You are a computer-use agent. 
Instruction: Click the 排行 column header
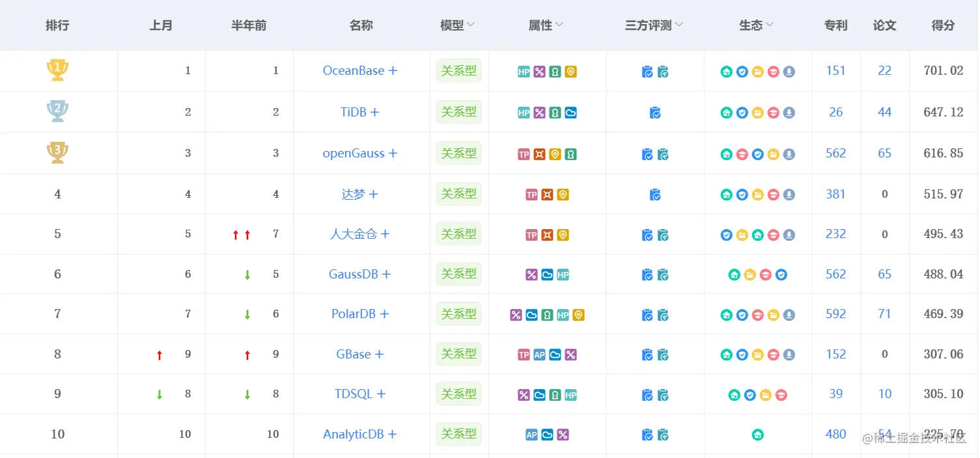pos(57,25)
